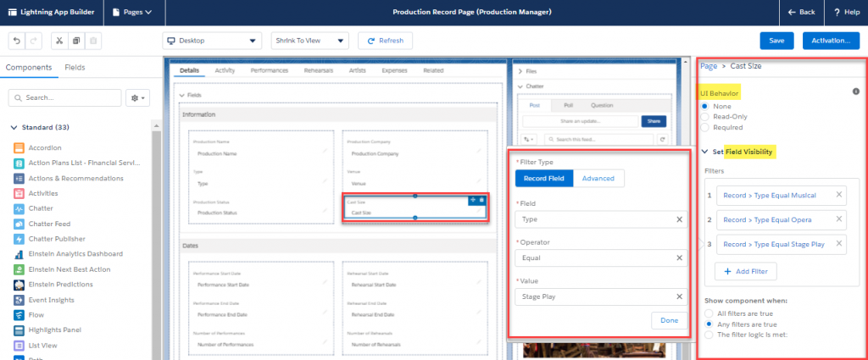
Task: Open the Shrink To View dropdown
Action: [x=310, y=41]
